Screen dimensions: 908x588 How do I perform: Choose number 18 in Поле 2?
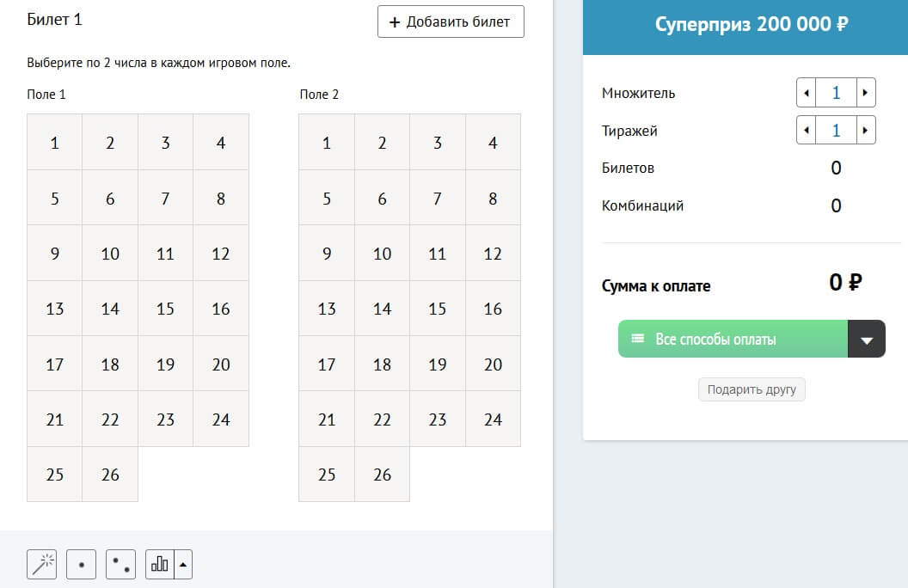pyautogui.click(x=382, y=364)
